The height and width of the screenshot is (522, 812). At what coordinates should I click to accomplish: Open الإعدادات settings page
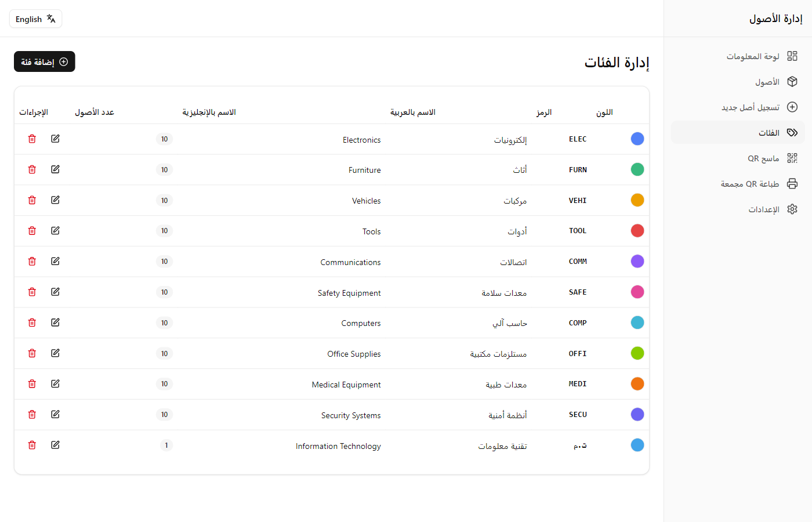[738, 209]
